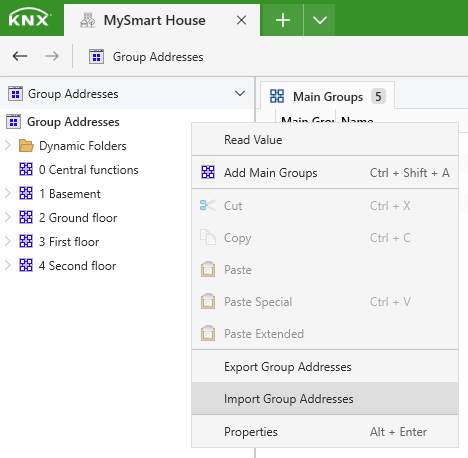The image size is (468, 458).
Task: Choose Add Main Groups menu entry
Action: [325, 173]
